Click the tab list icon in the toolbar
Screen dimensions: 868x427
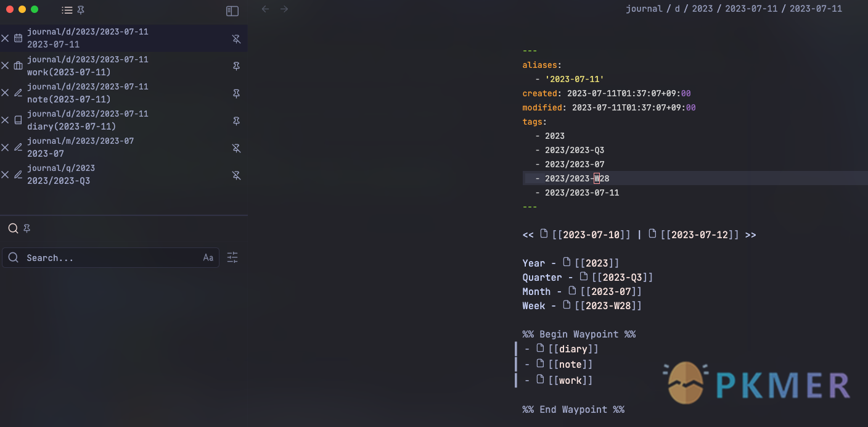[67, 10]
